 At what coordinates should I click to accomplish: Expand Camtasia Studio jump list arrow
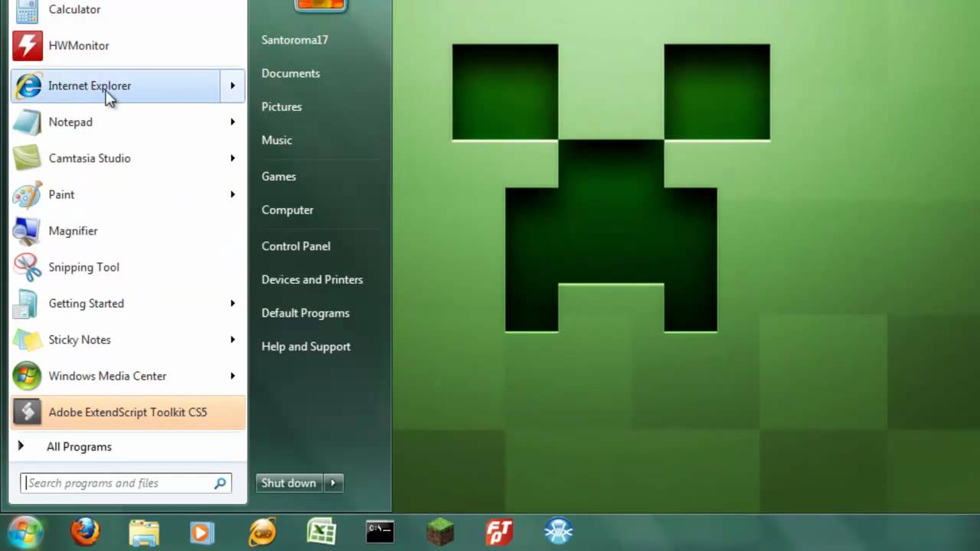[x=233, y=158]
